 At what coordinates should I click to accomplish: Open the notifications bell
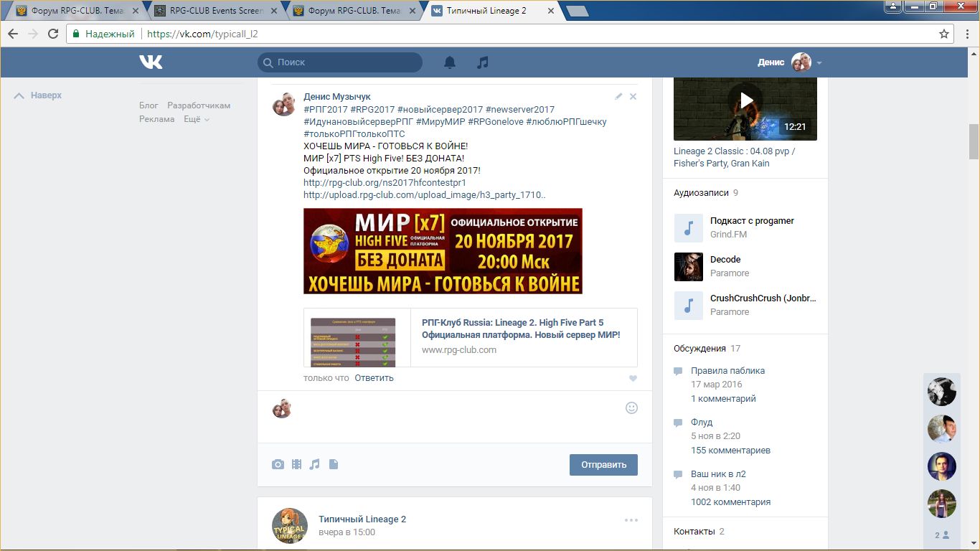[x=450, y=62]
